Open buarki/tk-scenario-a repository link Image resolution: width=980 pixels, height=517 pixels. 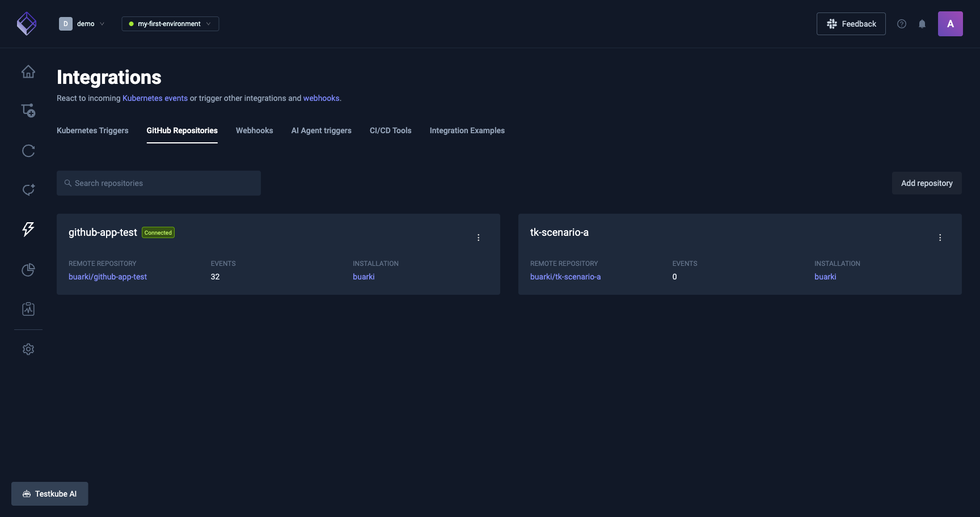[x=565, y=277]
